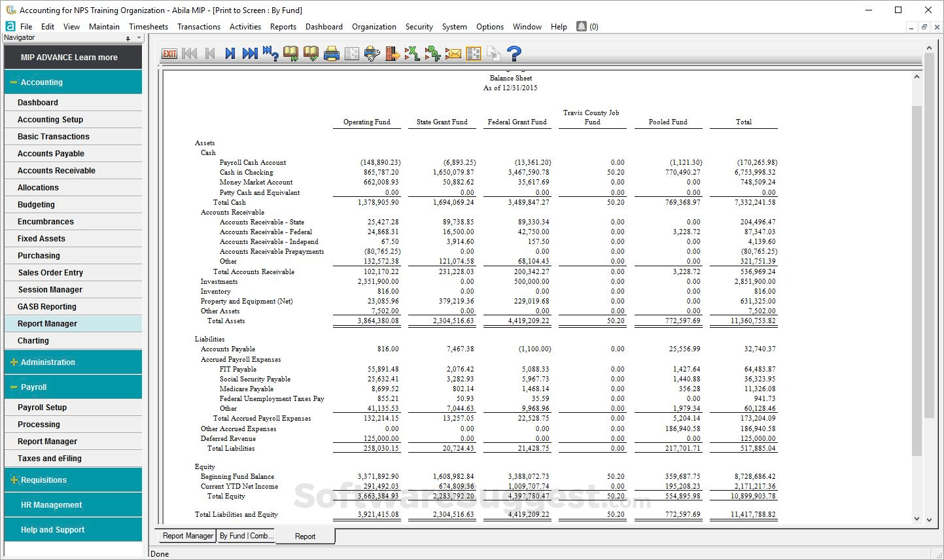
Task: Click the red EXIT toolbar icon
Action: pyautogui.click(x=169, y=54)
